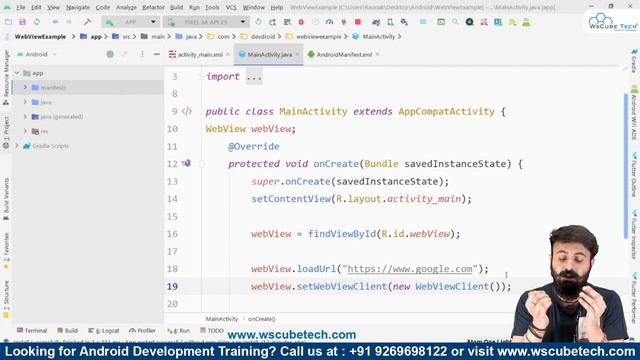
Task: Open the Edit menu
Action: (36, 7)
